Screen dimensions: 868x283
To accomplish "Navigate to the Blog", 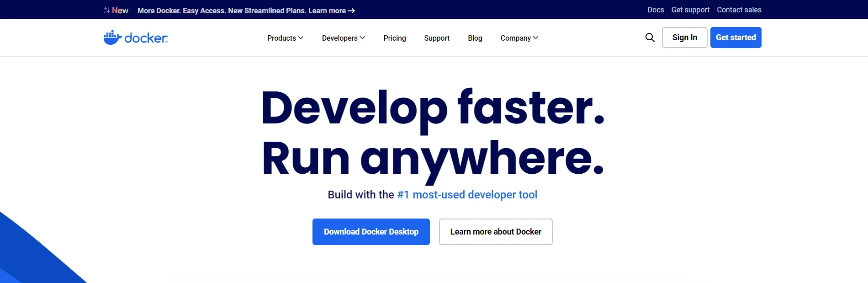I will coord(475,38).
